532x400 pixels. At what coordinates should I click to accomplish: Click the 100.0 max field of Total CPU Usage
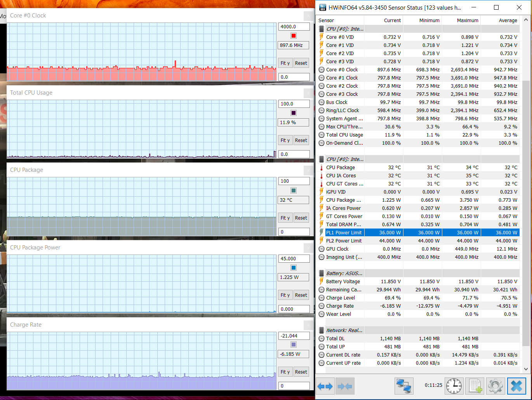294,104
